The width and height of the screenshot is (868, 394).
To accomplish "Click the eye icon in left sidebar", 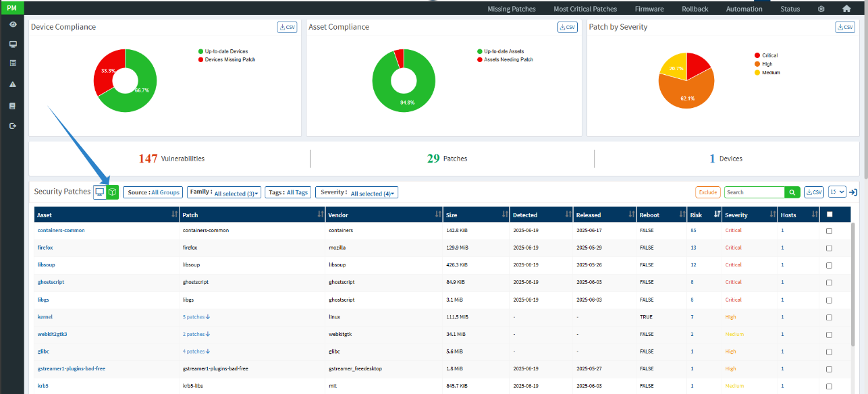I will (12, 24).
